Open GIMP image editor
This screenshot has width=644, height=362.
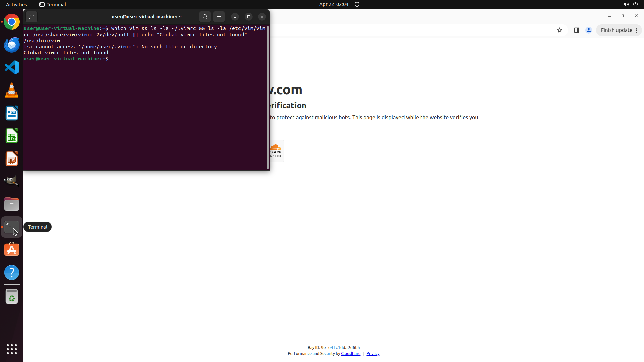12,181
